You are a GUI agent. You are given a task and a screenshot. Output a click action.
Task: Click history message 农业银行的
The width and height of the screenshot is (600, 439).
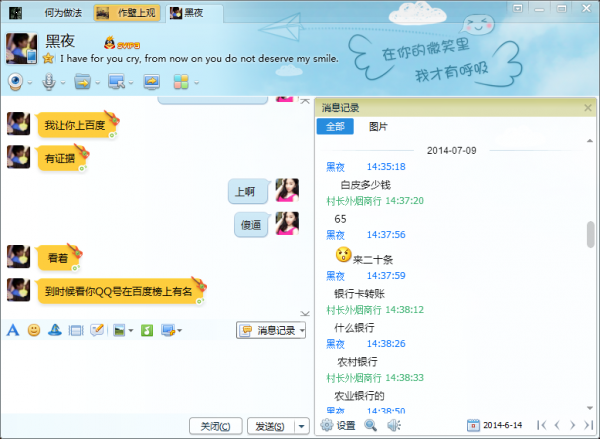click(x=359, y=395)
